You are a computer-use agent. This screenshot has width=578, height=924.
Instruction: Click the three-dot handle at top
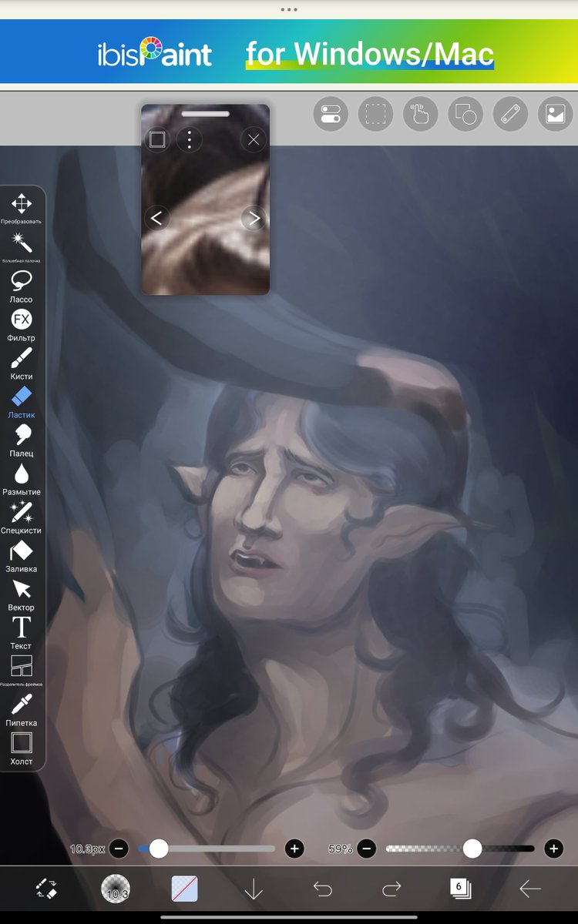289,9
